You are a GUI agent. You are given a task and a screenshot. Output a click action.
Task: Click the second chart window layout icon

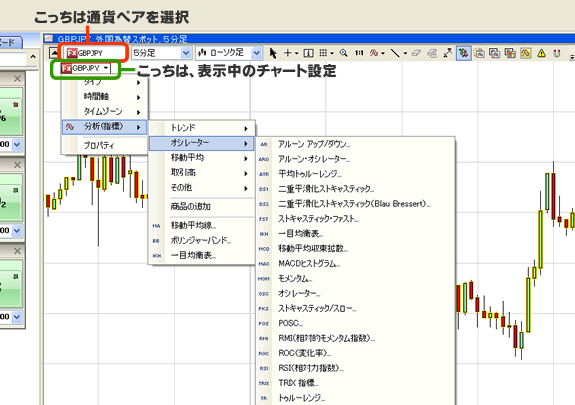click(494, 53)
